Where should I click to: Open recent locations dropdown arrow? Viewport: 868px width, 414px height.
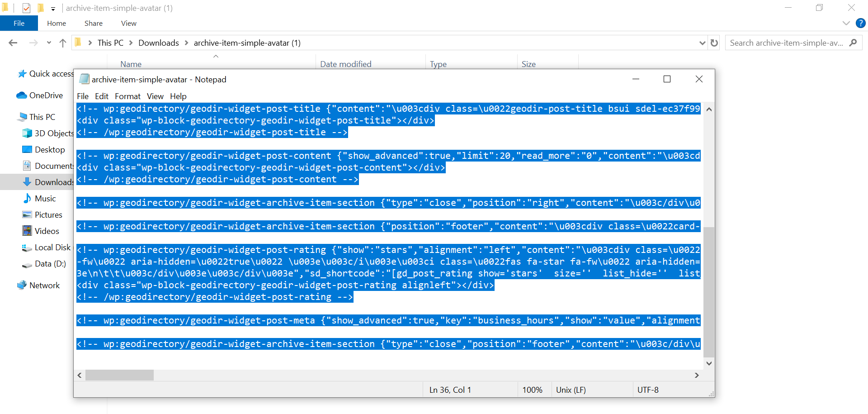[49, 43]
